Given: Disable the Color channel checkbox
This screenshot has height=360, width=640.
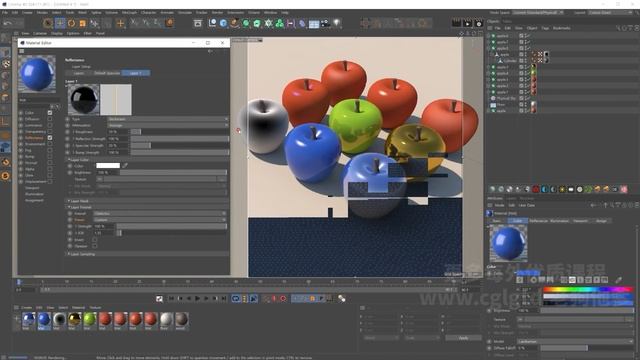Looking at the screenshot, I should click(x=50, y=113).
